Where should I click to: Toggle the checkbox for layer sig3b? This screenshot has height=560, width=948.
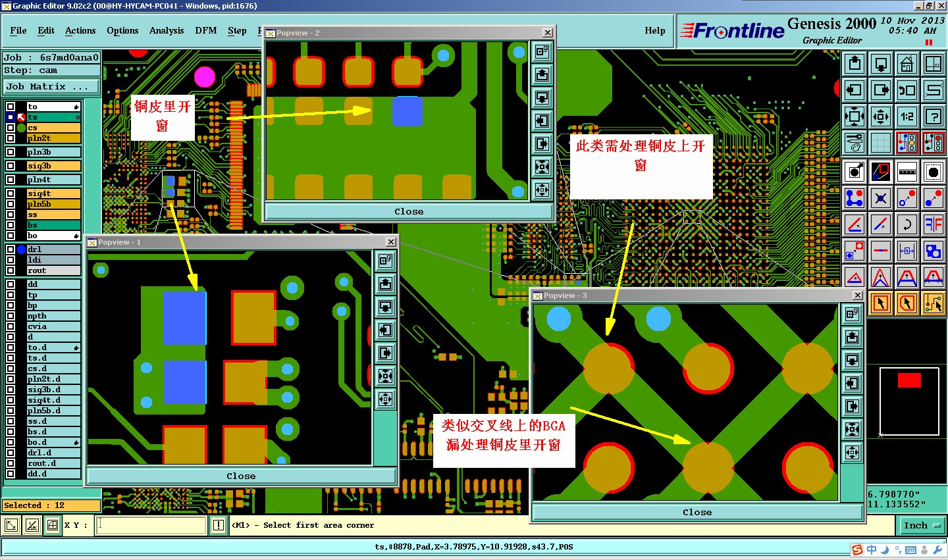[x=11, y=166]
